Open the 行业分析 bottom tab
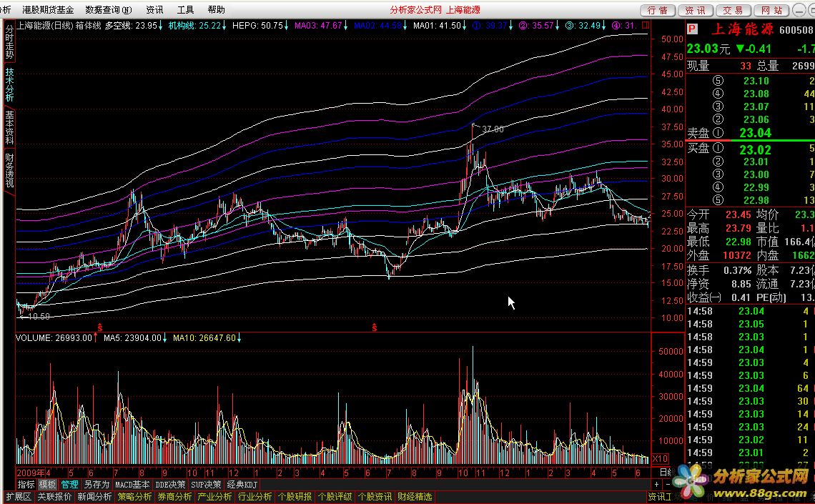Viewport: 815px width, 504px height. (255, 497)
